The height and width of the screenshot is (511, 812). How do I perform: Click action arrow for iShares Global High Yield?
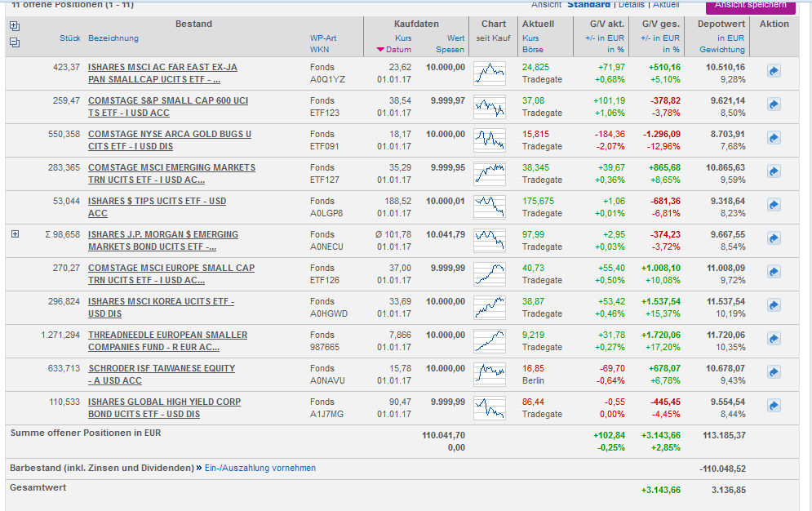click(774, 407)
